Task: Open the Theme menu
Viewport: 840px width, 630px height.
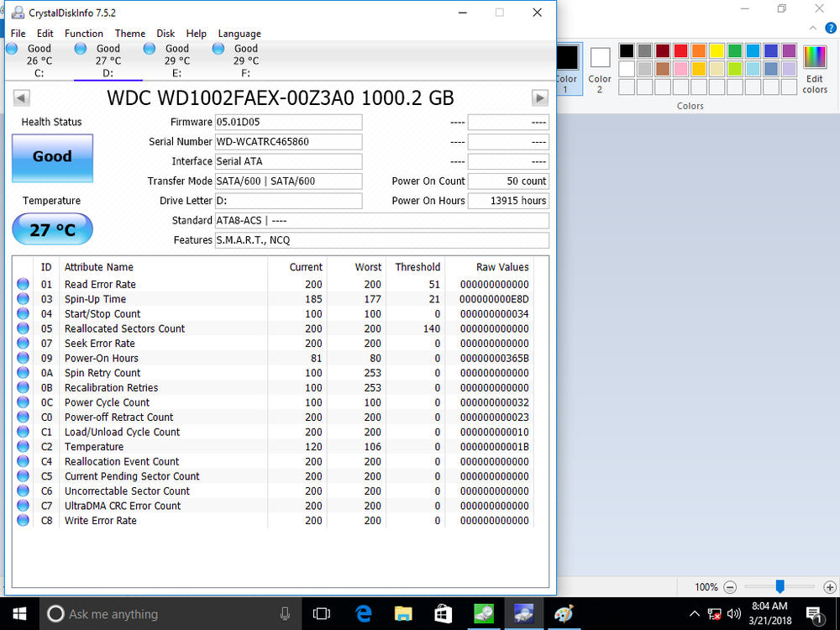Action: (130, 34)
